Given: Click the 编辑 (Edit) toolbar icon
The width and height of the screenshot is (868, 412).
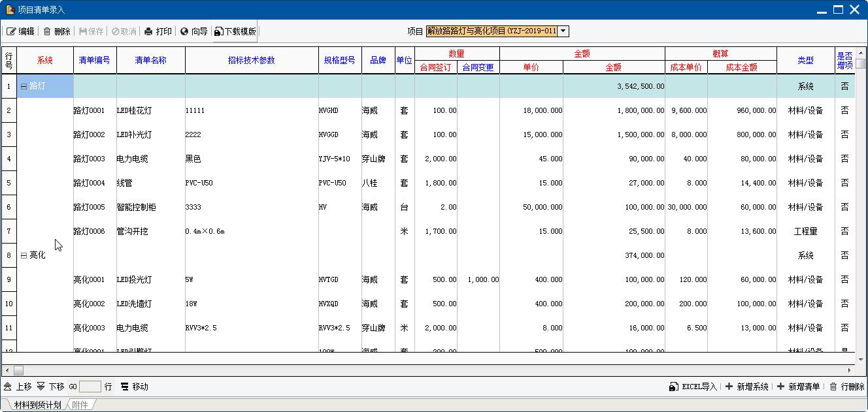Looking at the screenshot, I should pos(12,31).
